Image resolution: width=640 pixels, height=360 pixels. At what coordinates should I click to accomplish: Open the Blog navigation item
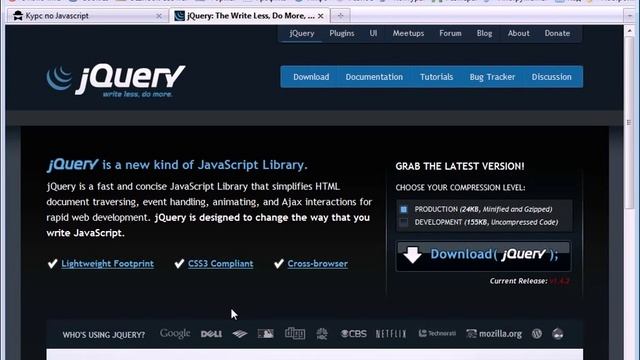point(484,33)
